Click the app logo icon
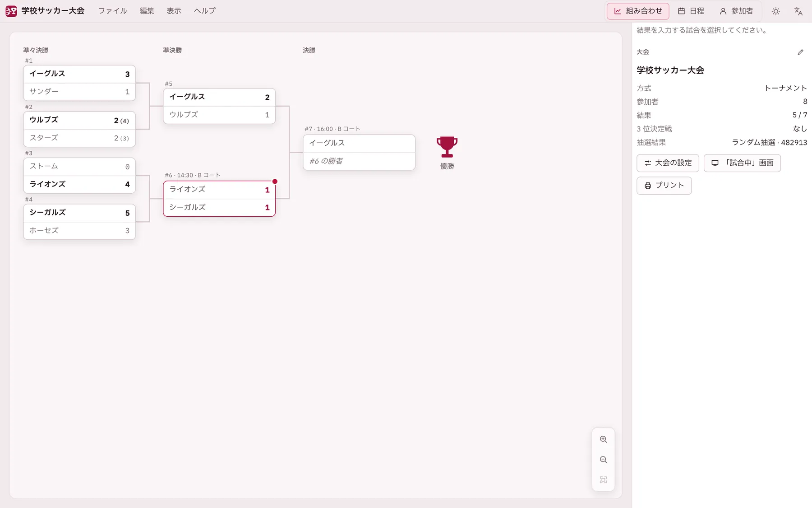The image size is (812, 508). 11,11
